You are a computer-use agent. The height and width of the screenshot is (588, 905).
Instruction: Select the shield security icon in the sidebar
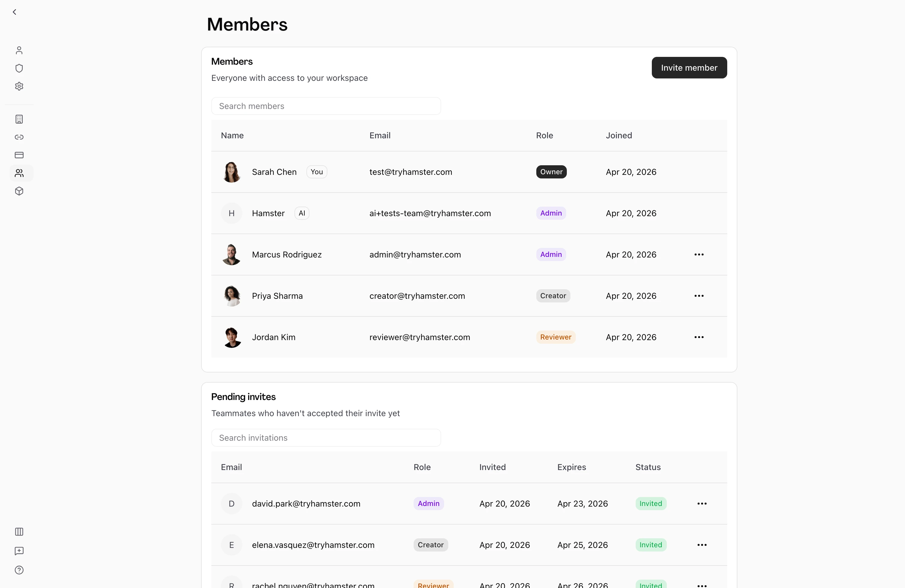click(19, 68)
